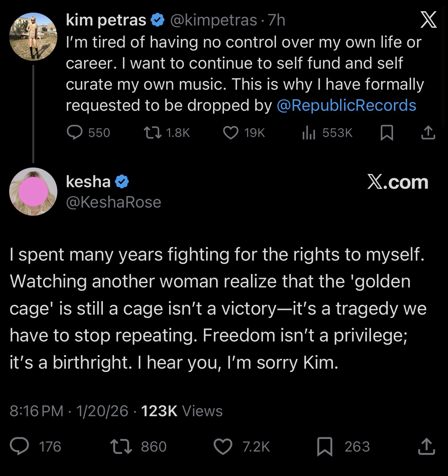Click the kesha display name

click(88, 181)
